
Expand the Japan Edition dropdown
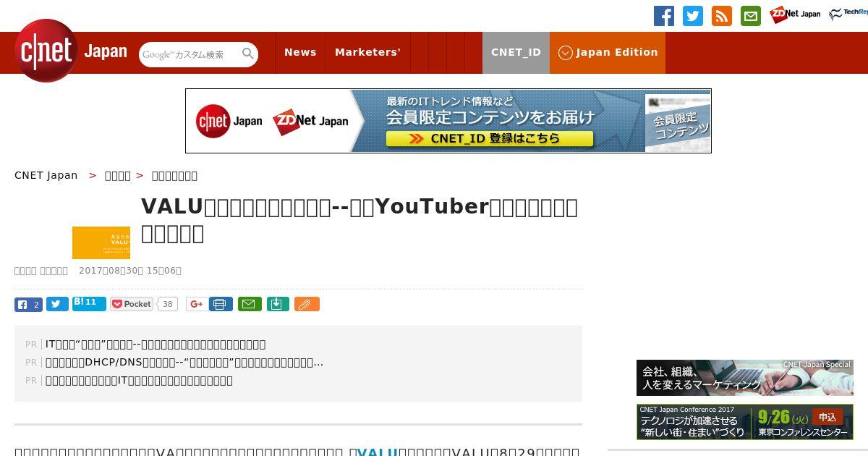pos(608,52)
